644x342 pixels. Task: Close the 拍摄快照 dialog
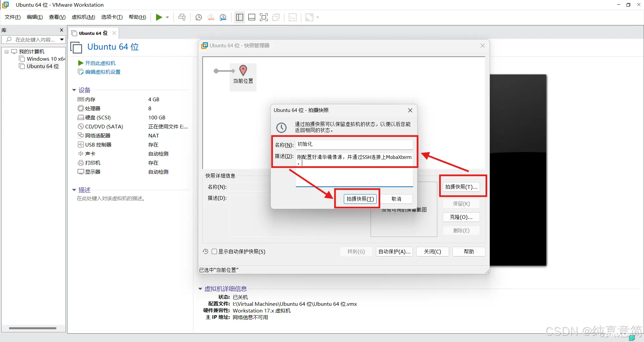(410, 110)
